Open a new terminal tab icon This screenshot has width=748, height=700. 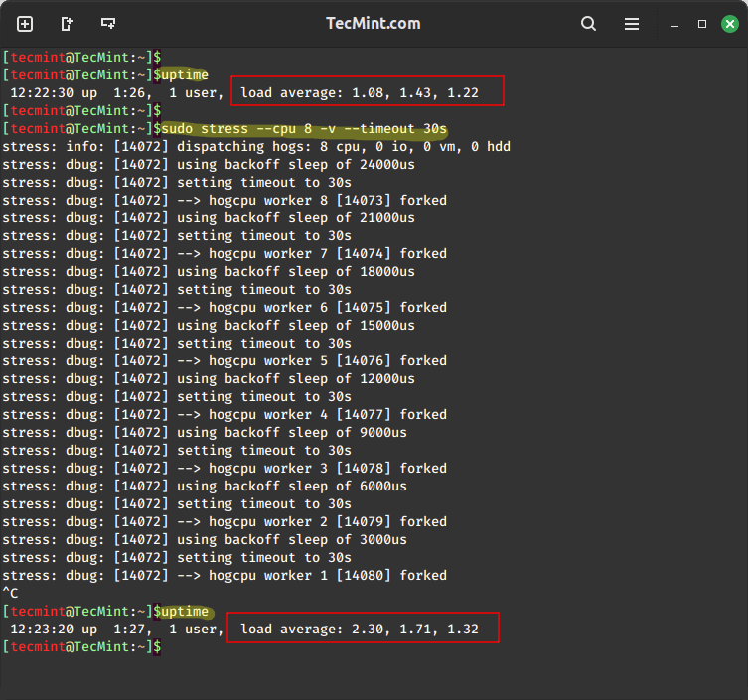pyautogui.click(x=25, y=24)
